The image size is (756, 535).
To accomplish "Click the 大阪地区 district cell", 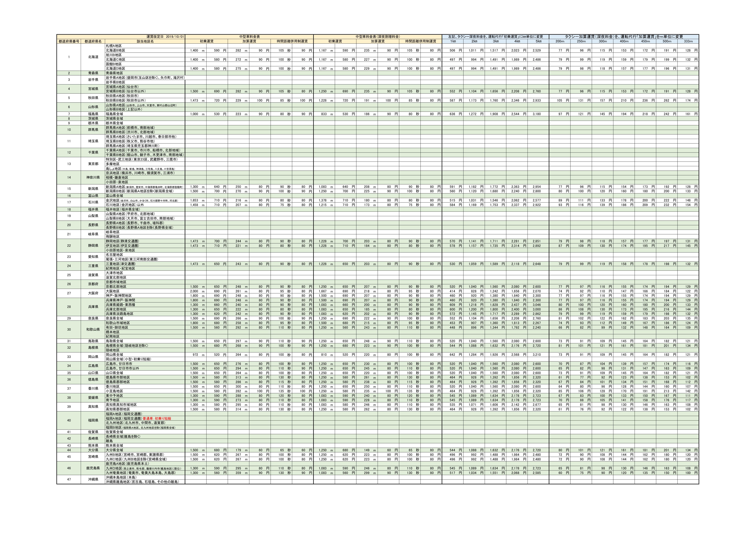I will (113, 291).
